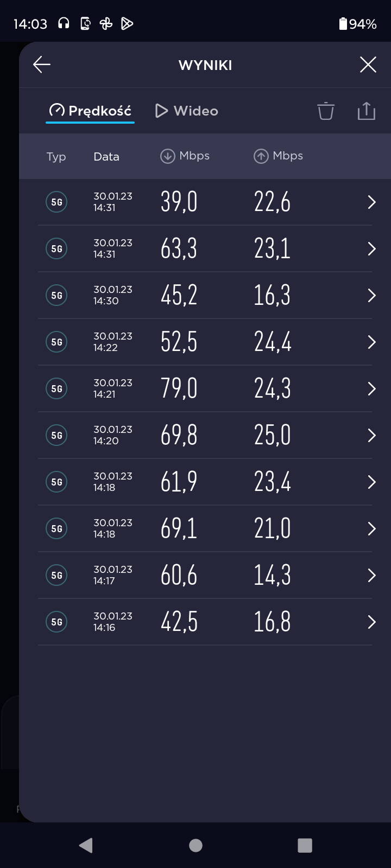This screenshot has height=868, width=391.
Task: Show details of 52,5 Mbps result
Action: [371, 342]
